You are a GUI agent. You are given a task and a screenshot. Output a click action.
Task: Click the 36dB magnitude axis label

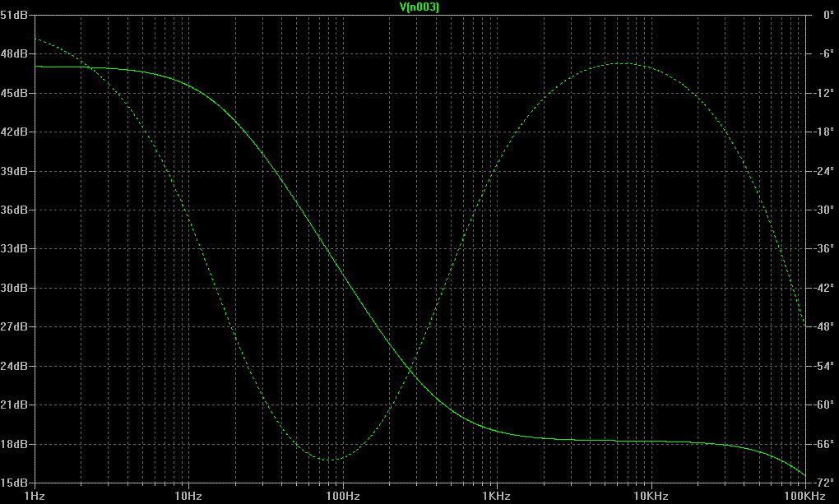pos(14,210)
